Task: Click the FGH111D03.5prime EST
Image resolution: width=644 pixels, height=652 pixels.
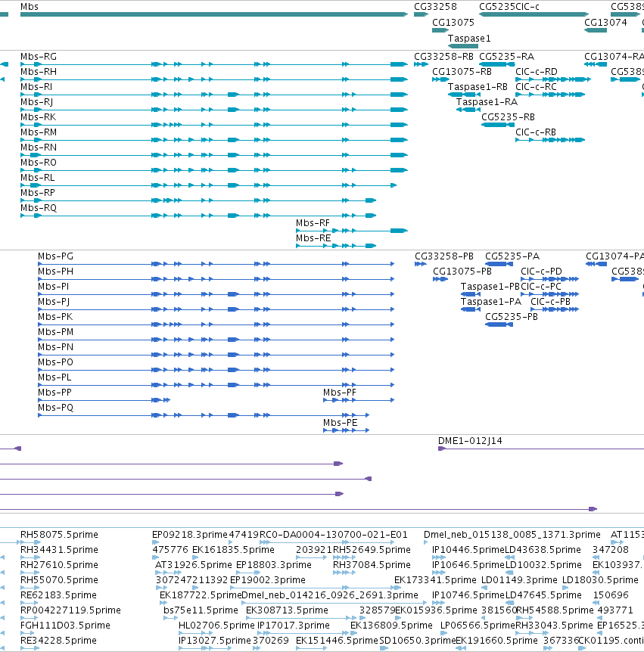Action: [65, 626]
